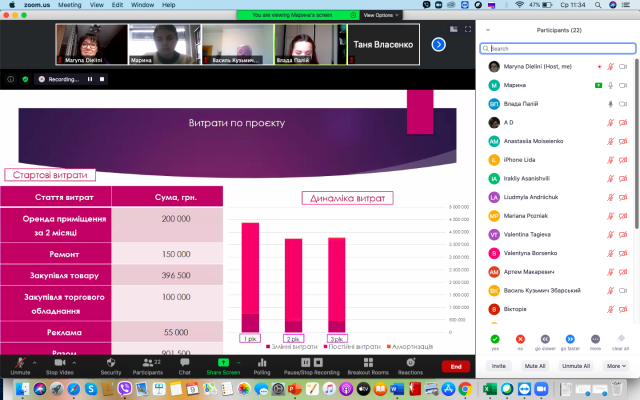Expand video options arrow next to Stop Video
The height and width of the screenshot is (400, 640).
(x=74, y=362)
